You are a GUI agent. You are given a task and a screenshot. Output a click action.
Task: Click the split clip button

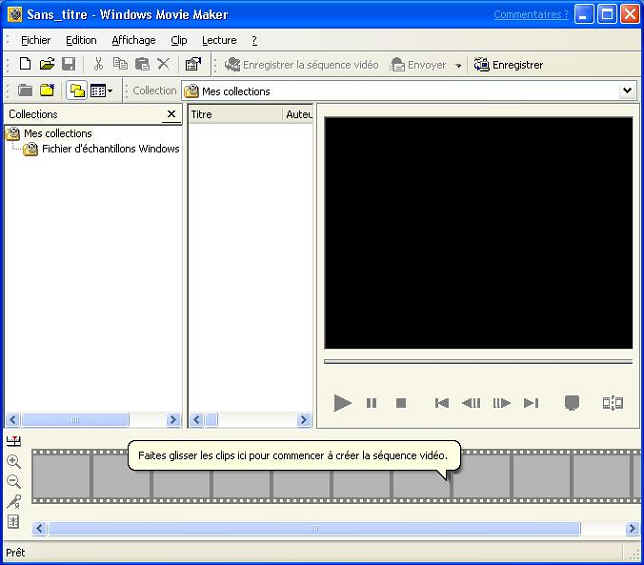pyautogui.click(x=612, y=403)
